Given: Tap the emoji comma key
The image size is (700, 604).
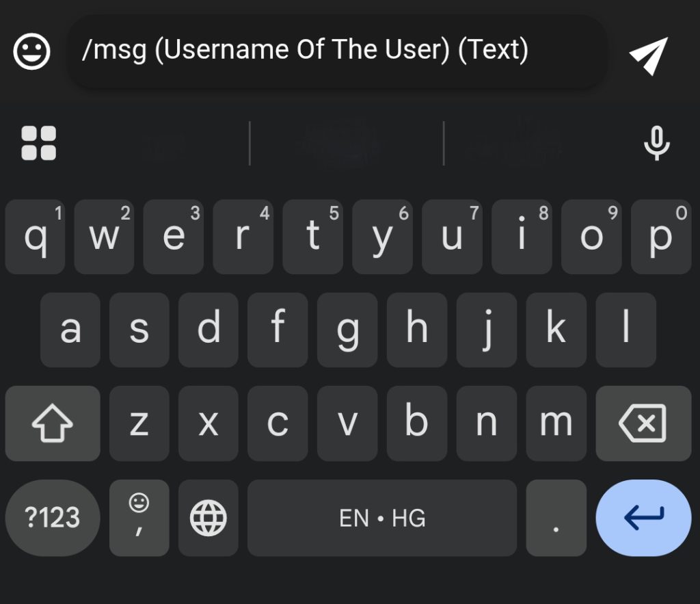Looking at the screenshot, I should click(139, 518).
